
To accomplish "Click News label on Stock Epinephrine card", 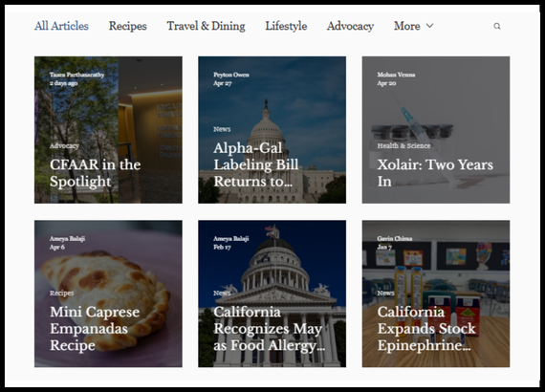I will pos(386,293).
